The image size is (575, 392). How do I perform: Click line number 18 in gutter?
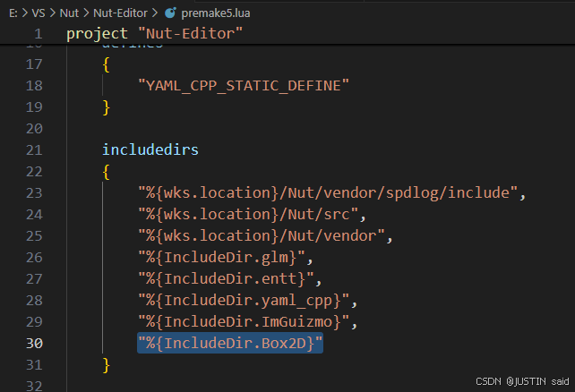(x=33, y=85)
